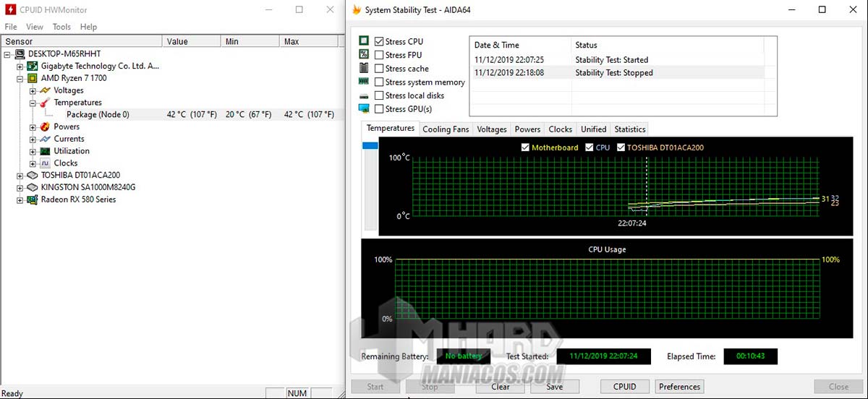Image resolution: width=868 pixels, height=399 pixels.
Task: Expand the Gigabyte Technology node
Action: [x=20, y=66]
